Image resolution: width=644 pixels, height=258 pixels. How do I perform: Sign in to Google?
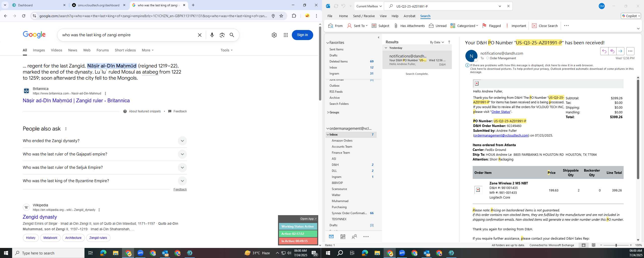[302, 35]
